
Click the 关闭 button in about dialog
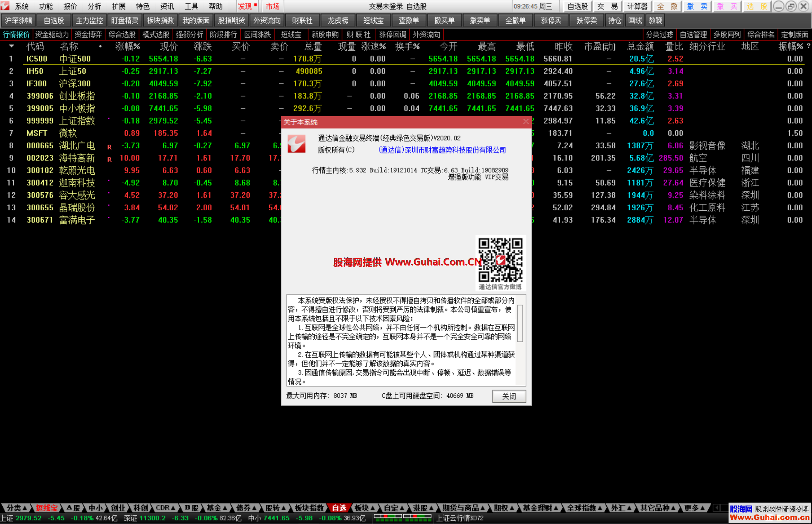pos(509,396)
